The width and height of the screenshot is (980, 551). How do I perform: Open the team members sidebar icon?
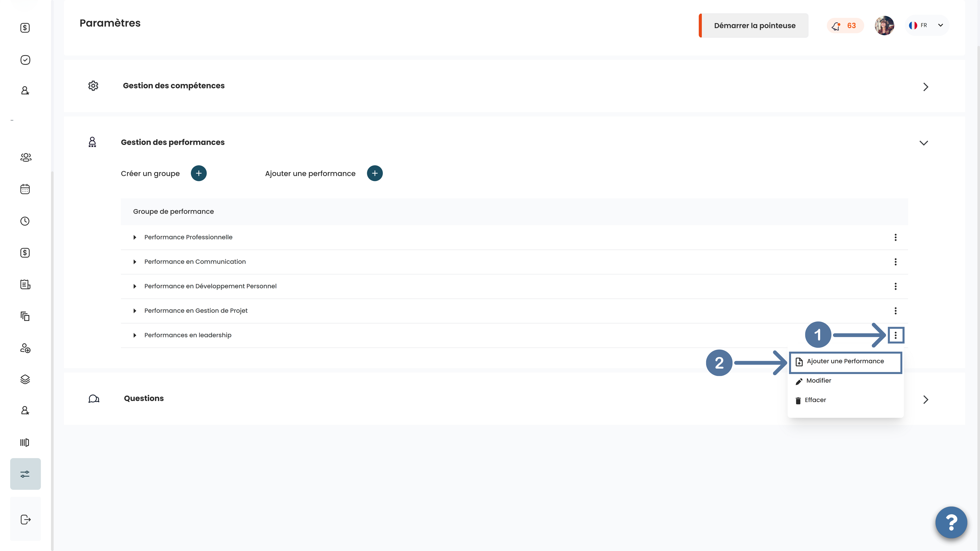coord(25,157)
